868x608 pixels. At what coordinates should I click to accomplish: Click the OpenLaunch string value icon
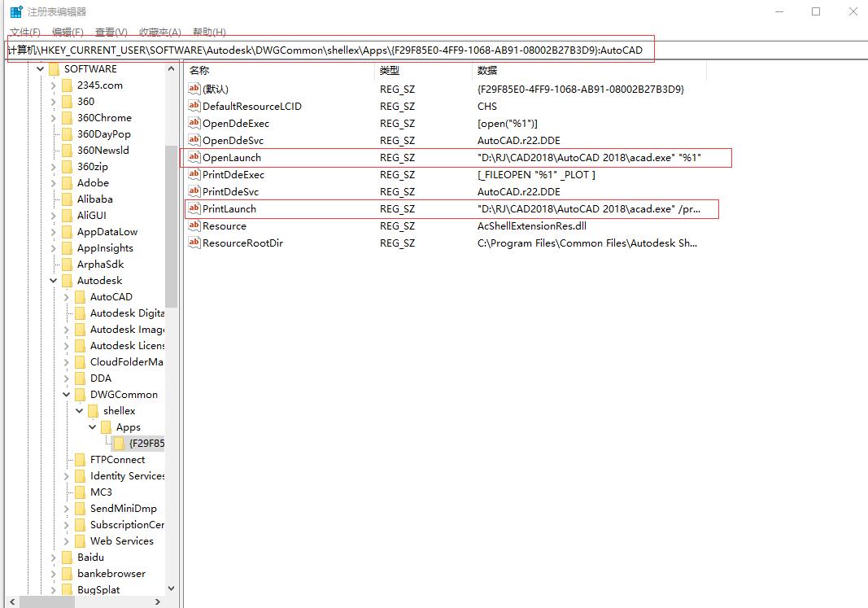coord(194,158)
